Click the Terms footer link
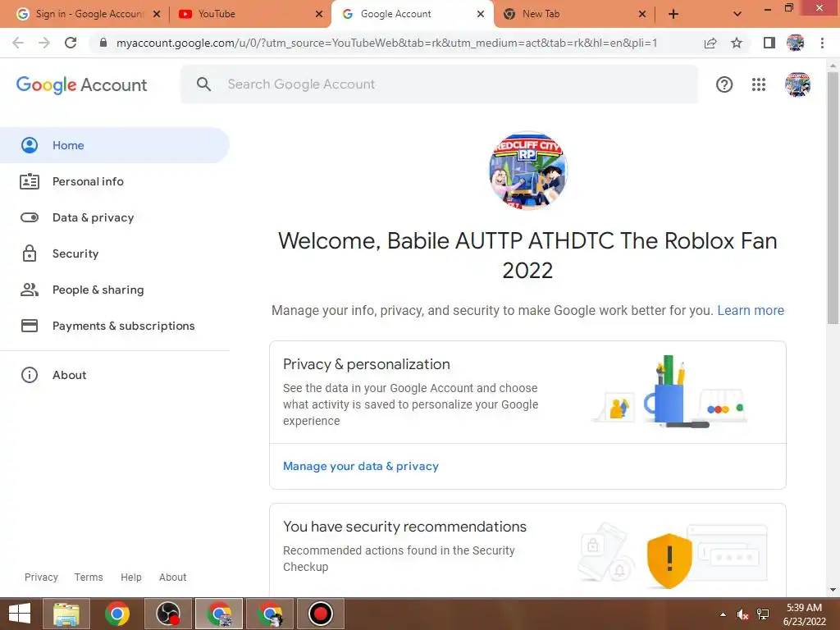 tap(89, 577)
